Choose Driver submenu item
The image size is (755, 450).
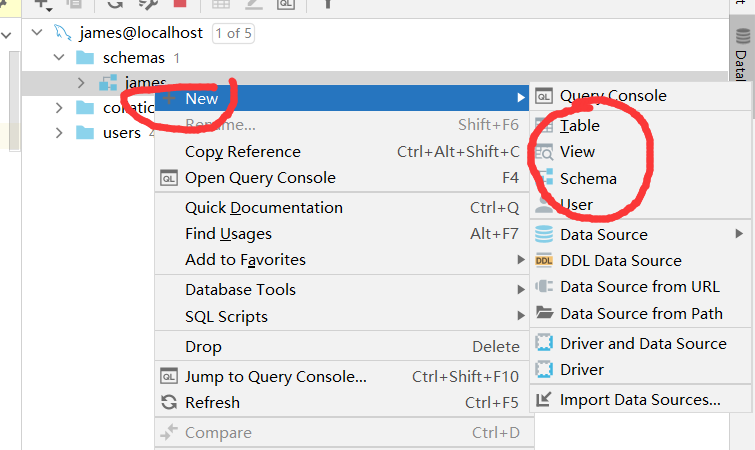640,370
